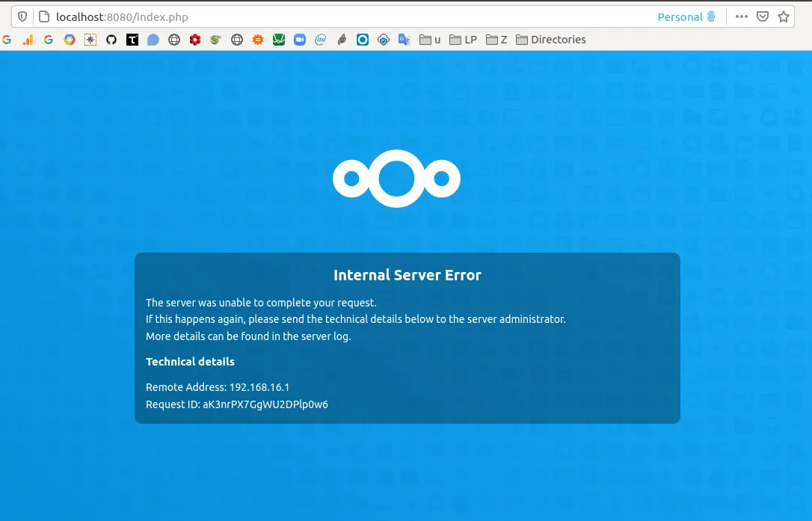Viewport: 812px width, 521px height.
Task: Click the Nextcloud three-circle logo
Action: click(x=397, y=179)
